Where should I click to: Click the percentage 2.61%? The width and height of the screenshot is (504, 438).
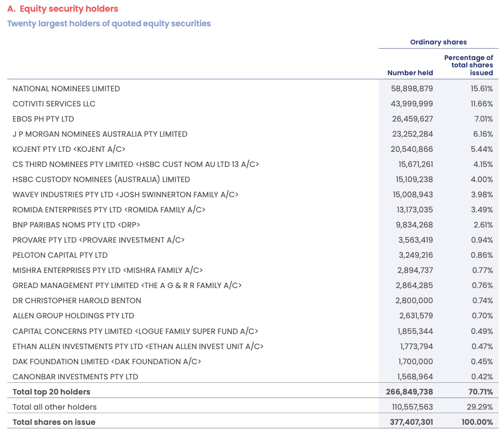click(483, 225)
